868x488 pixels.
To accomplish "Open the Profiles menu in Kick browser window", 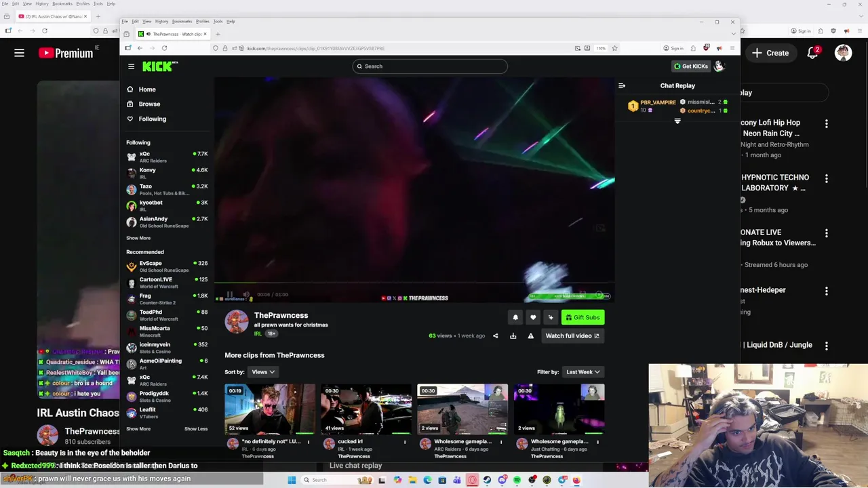I will click(x=202, y=22).
